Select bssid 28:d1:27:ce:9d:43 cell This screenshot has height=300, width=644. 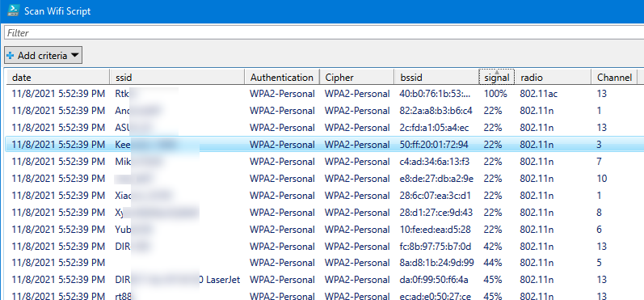436,213
